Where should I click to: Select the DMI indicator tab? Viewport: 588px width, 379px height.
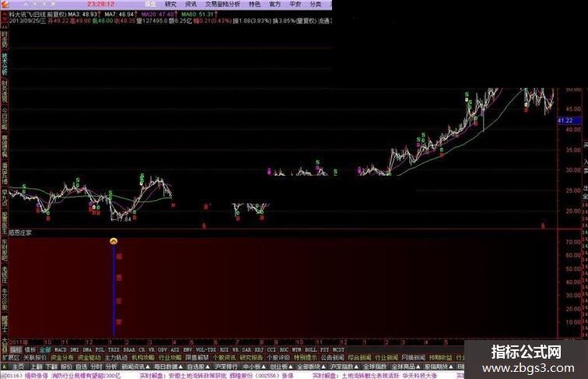74,350
